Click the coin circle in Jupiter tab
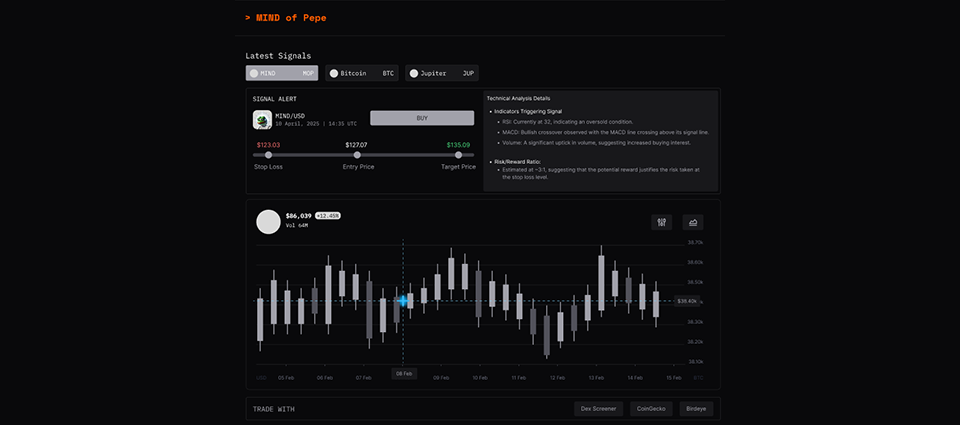 tap(414, 73)
